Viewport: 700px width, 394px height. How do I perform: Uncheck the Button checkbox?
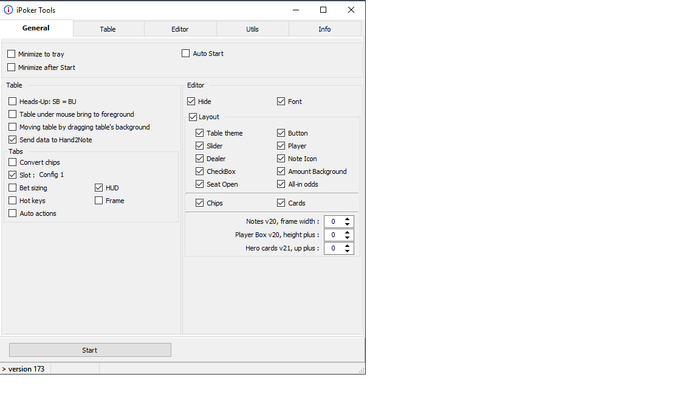click(281, 133)
